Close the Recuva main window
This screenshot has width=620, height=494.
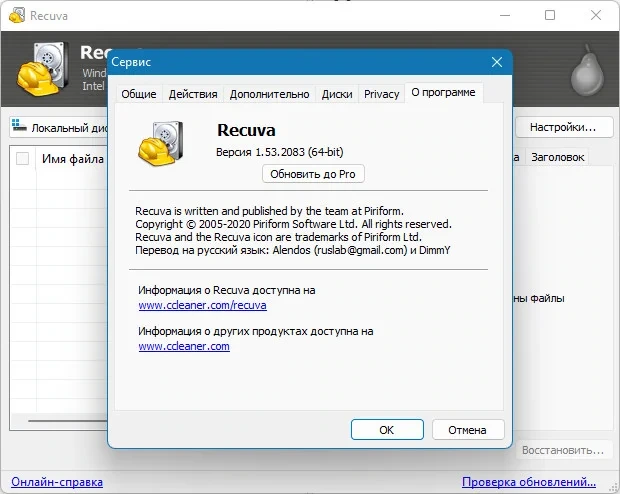(x=596, y=15)
